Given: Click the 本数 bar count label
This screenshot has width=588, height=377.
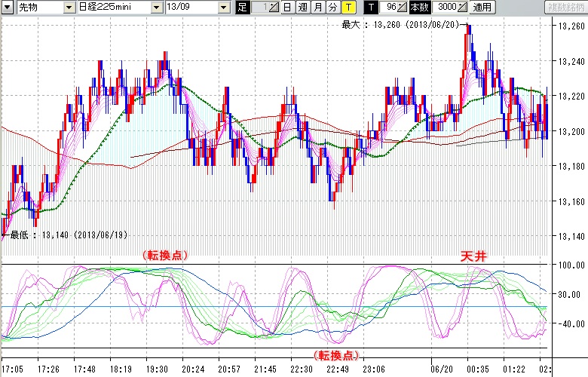Looking at the screenshot, I should [419, 8].
